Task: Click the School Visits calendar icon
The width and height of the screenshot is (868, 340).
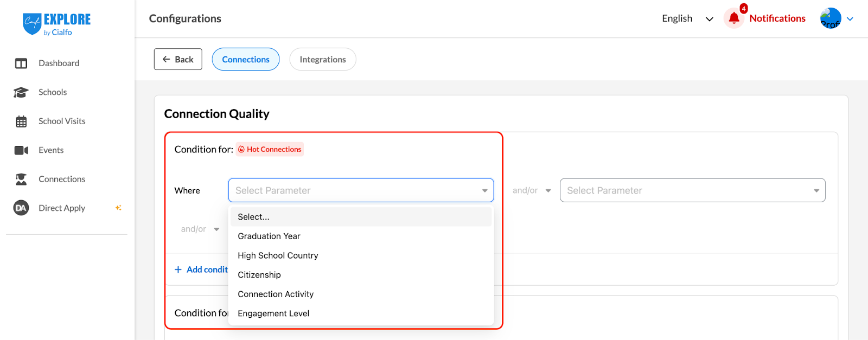Action: 21,121
